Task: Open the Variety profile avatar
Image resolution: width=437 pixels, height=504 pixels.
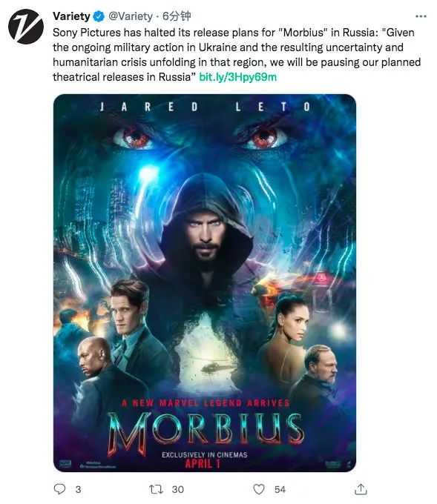Action: pyautogui.click(x=26, y=27)
